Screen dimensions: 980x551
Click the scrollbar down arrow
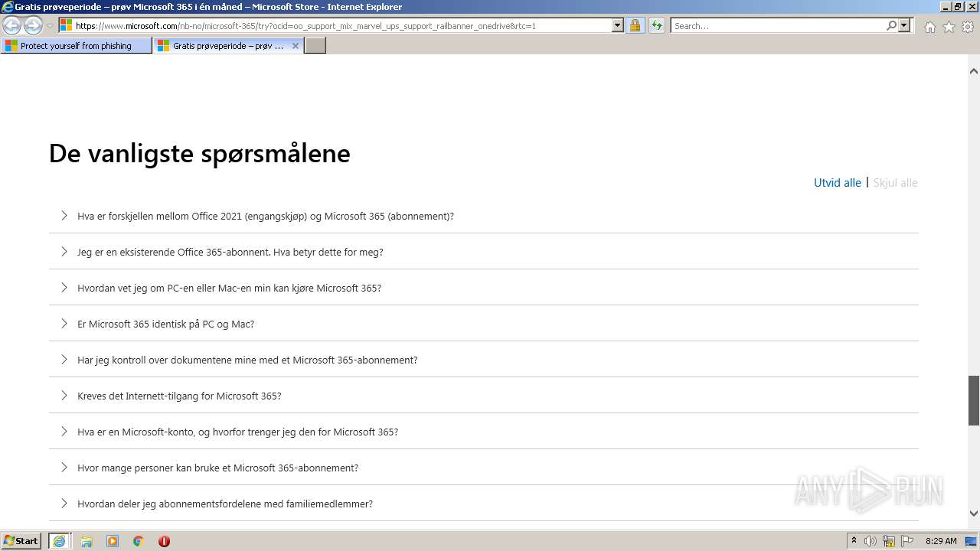point(974,514)
